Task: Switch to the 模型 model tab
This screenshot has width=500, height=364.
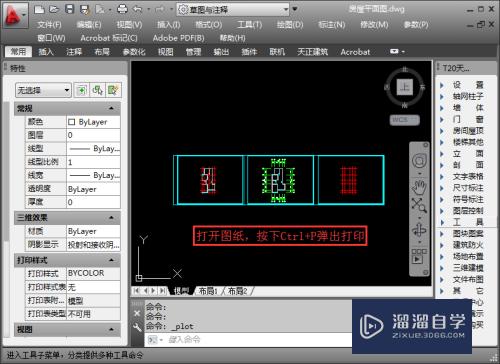Action: click(181, 291)
